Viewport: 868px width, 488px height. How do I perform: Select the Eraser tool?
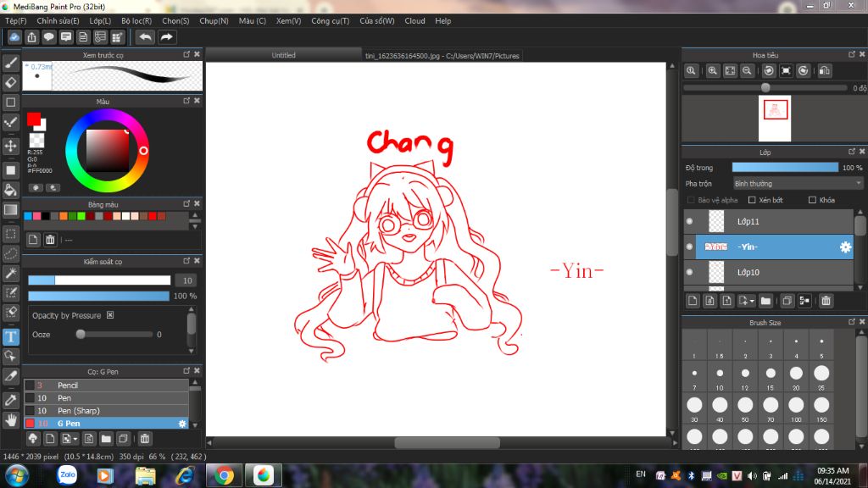(x=10, y=82)
